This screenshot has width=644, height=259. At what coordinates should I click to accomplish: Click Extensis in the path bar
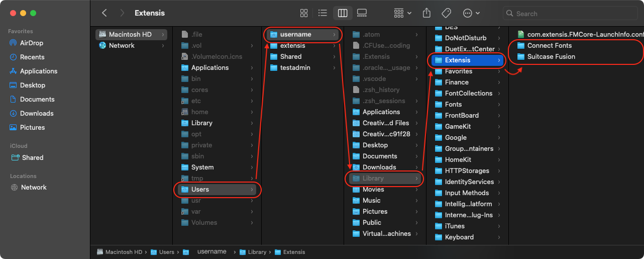click(290, 252)
